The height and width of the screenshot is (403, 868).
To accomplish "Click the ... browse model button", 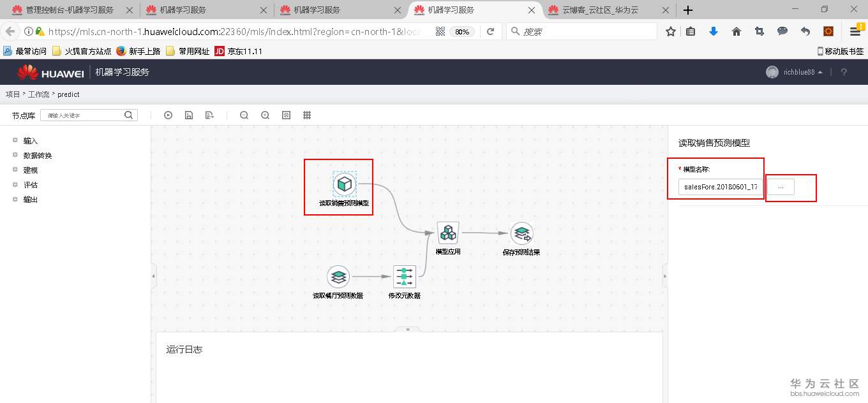I will [781, 187].
